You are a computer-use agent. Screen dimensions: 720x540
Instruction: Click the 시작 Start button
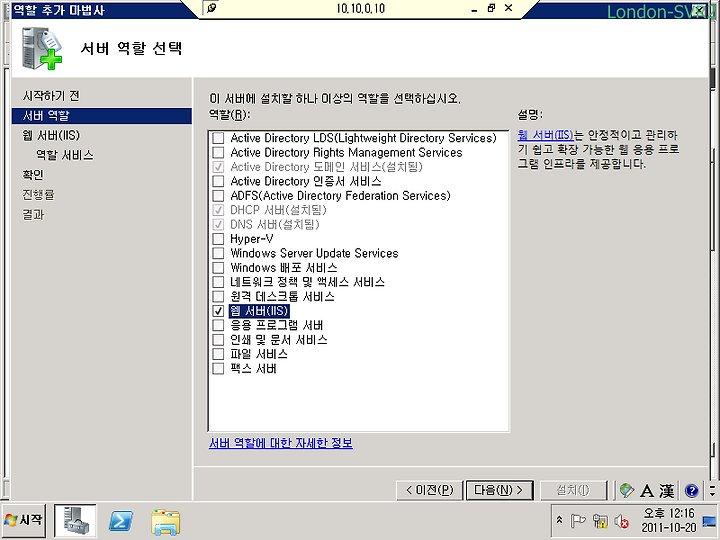tap(23, 520)
